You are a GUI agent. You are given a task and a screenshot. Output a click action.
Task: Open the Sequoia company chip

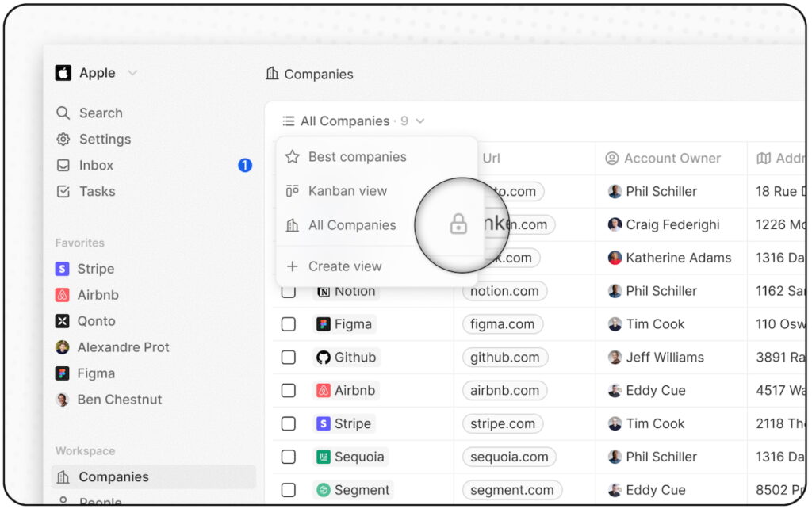coord(350,457)
